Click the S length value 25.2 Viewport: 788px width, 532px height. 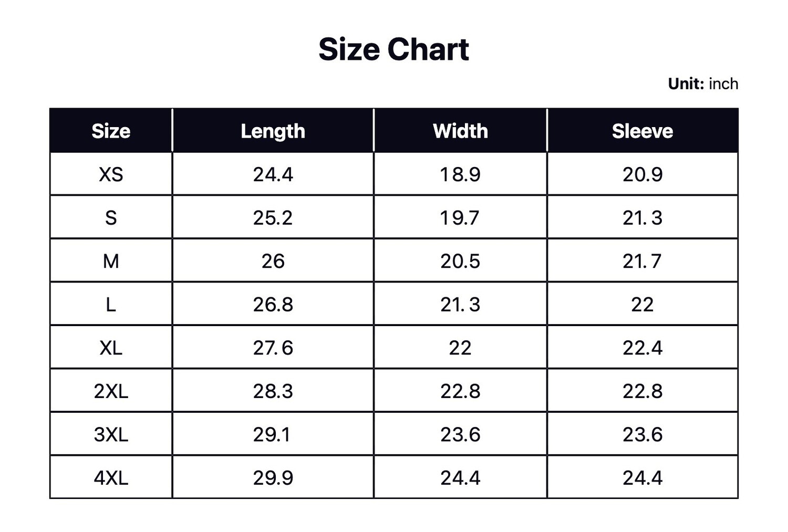(x=273, y=218)
